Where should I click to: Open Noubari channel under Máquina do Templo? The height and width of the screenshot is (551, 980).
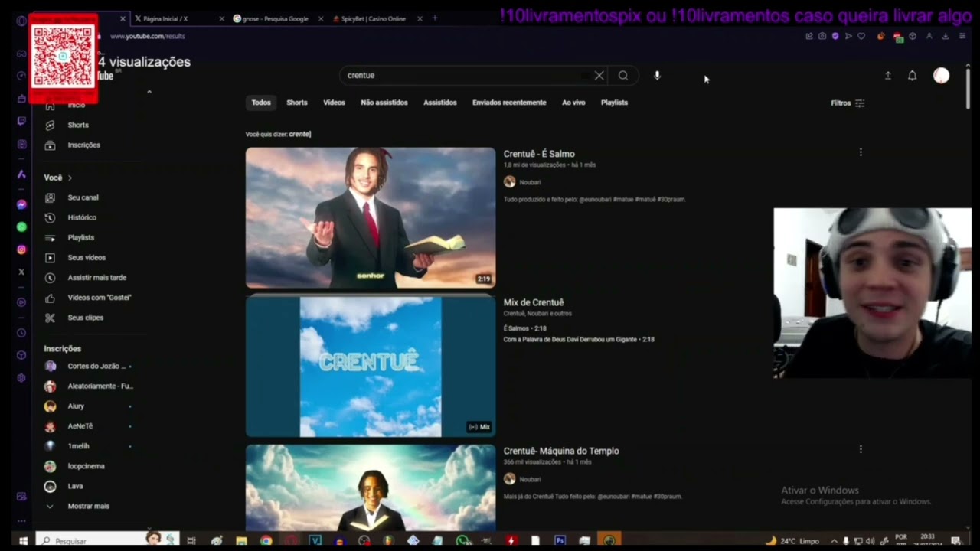(530, 479)
